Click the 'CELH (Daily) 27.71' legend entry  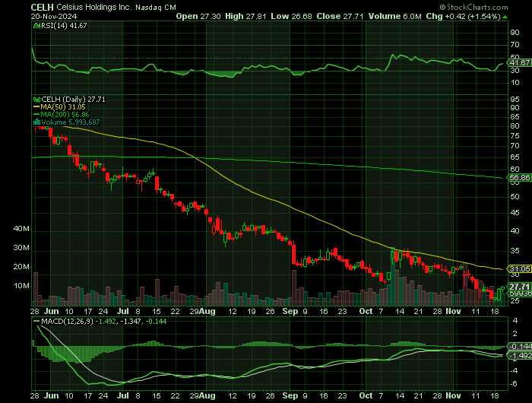[x=73, y=100]
